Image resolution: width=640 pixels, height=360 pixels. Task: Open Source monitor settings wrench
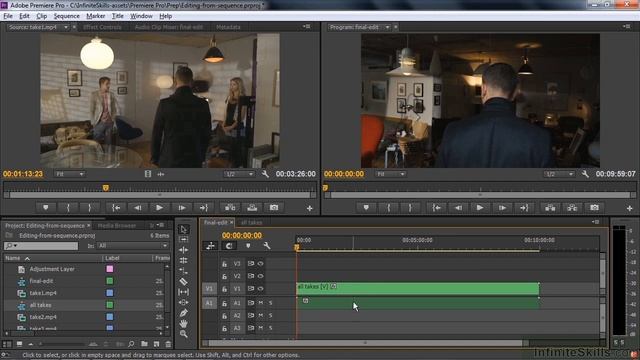[x=265, y=174]
